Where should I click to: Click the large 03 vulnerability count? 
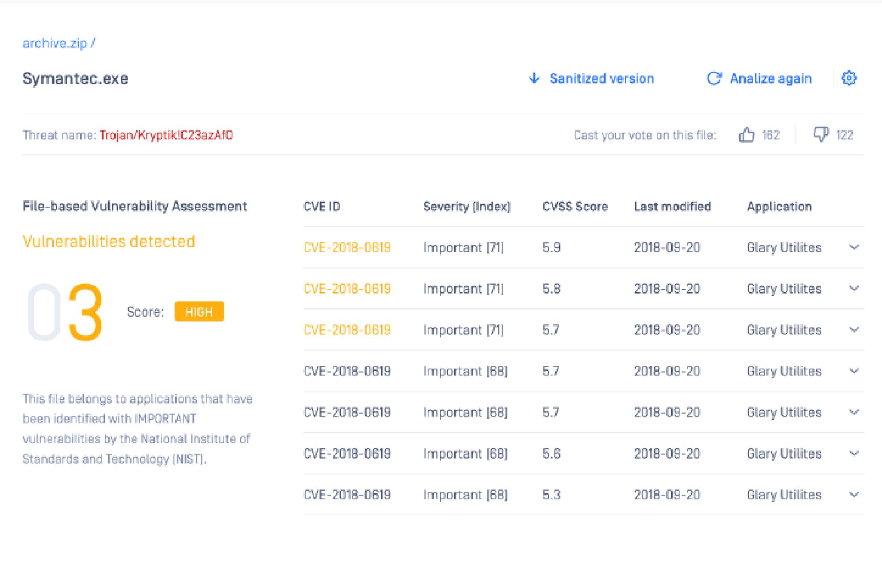coord(65,312)
